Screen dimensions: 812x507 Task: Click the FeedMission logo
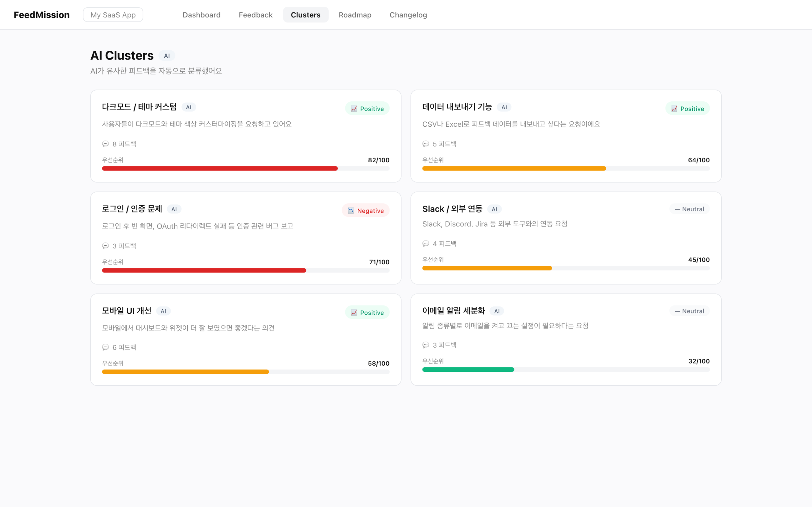click(41, 15)
